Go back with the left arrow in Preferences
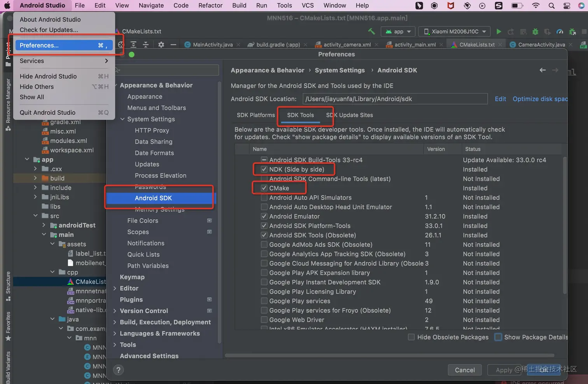588x384 pixels. click(x=542, y=70)
